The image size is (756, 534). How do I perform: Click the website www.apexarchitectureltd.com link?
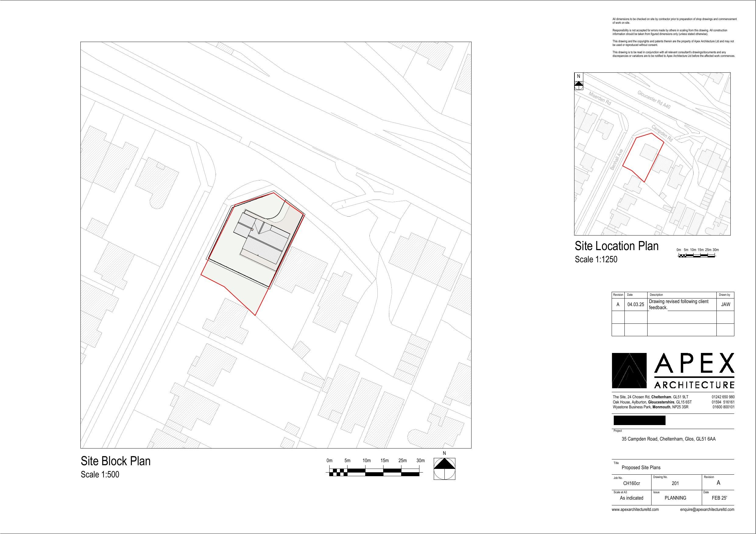point(635,509)
